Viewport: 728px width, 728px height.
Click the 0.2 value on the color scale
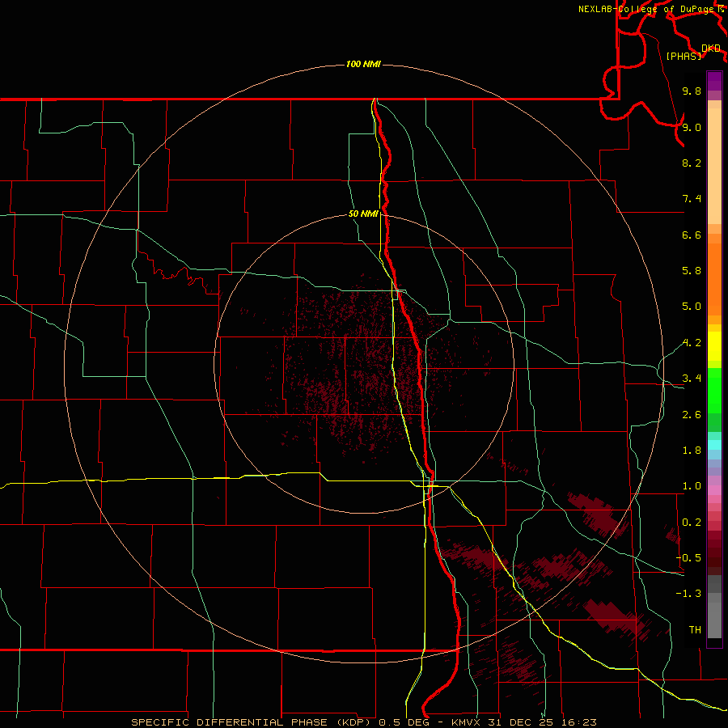pos(692,523)
